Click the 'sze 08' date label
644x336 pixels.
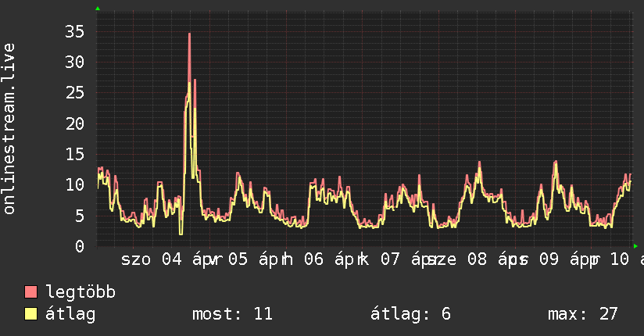456,259
